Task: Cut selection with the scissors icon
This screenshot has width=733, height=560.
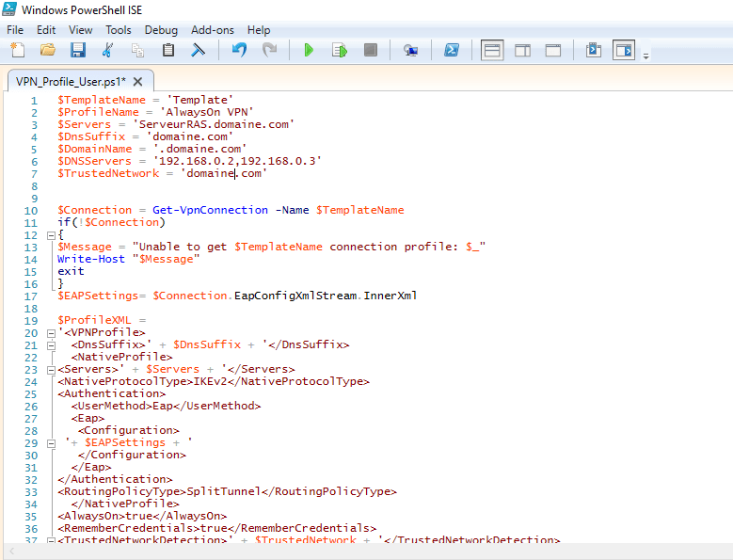Action: (x=107, y=50)
